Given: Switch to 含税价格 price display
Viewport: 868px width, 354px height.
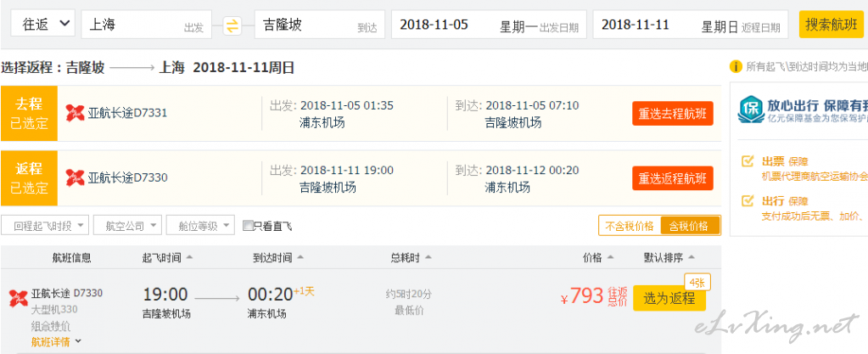Looking at the screenshot, I should tap(690, 226).
